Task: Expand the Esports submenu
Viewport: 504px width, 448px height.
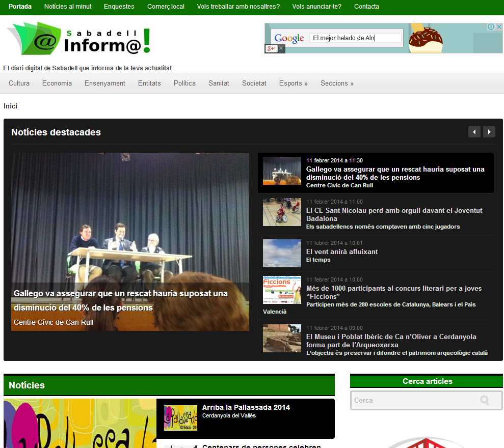Action: [x=293, y=83]
